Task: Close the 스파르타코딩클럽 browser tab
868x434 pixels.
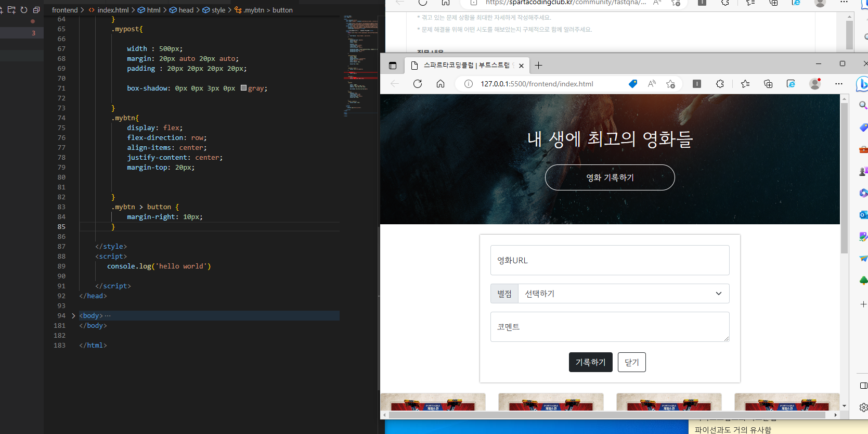Action: click(x=521, y=66)
